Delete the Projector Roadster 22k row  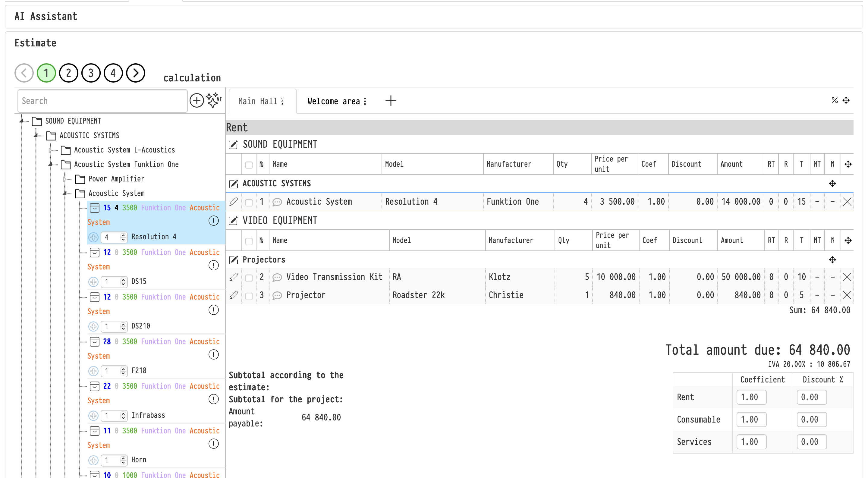click(x=847, y=295)
